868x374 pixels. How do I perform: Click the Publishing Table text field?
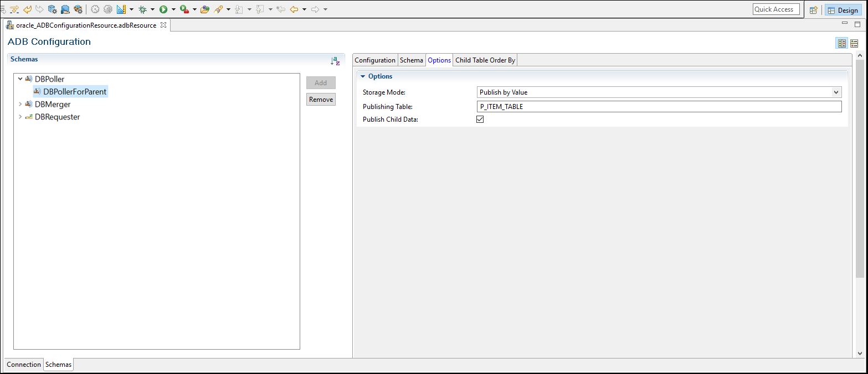(x=659, y=107)
